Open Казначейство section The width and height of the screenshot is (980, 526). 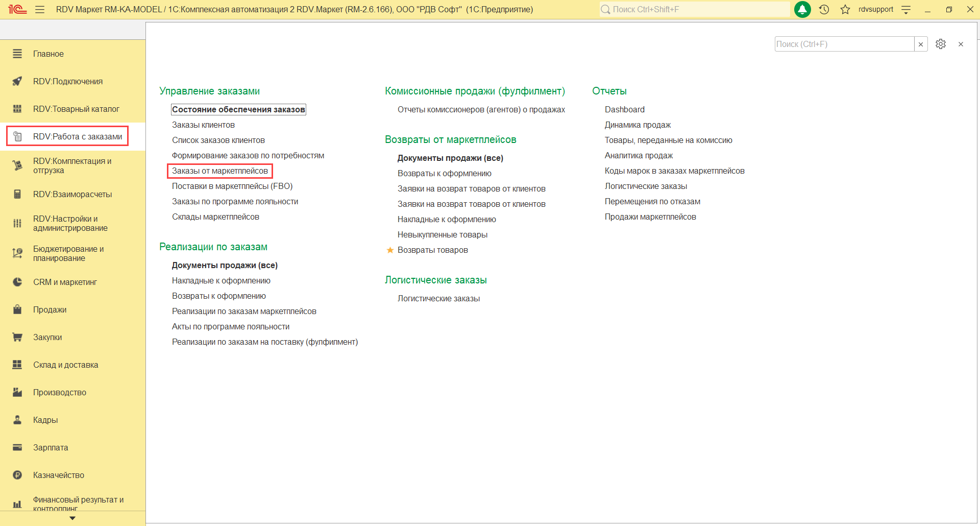pyautogui.click(x=59, y=475)
